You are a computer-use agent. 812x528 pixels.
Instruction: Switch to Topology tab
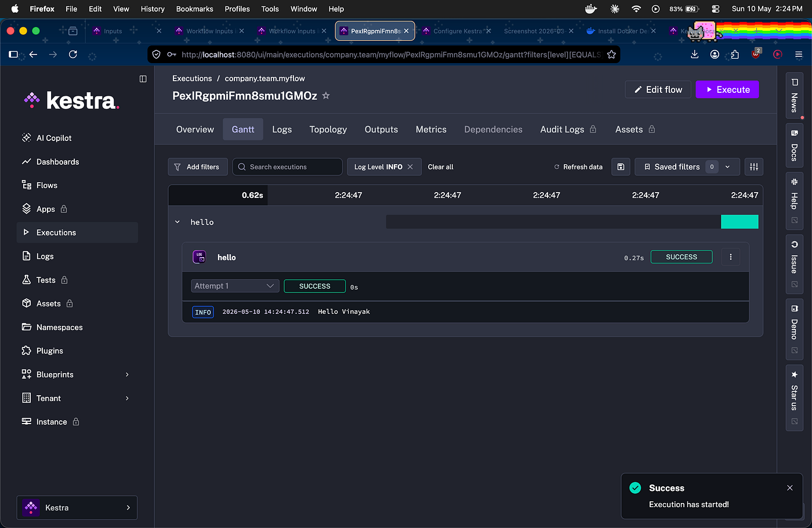(328, 129)
